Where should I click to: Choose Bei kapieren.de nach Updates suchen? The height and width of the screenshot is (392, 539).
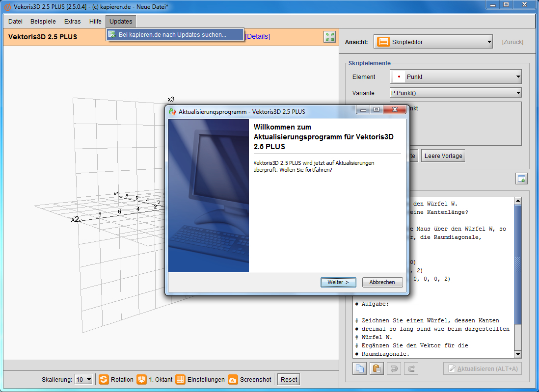coord(175,35)
